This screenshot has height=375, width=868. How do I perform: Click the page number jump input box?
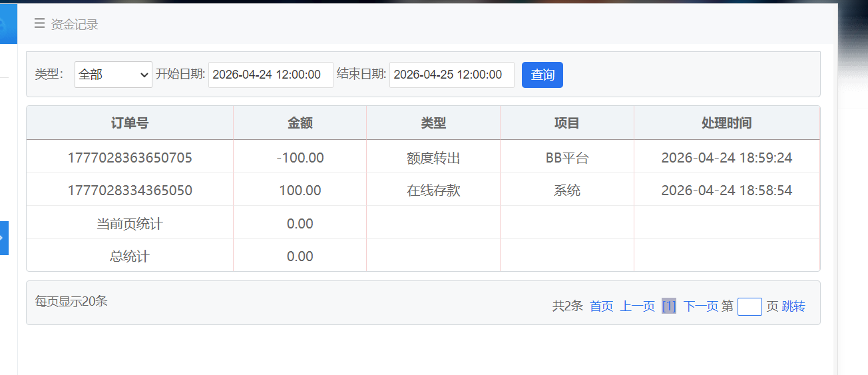(750, 306)
